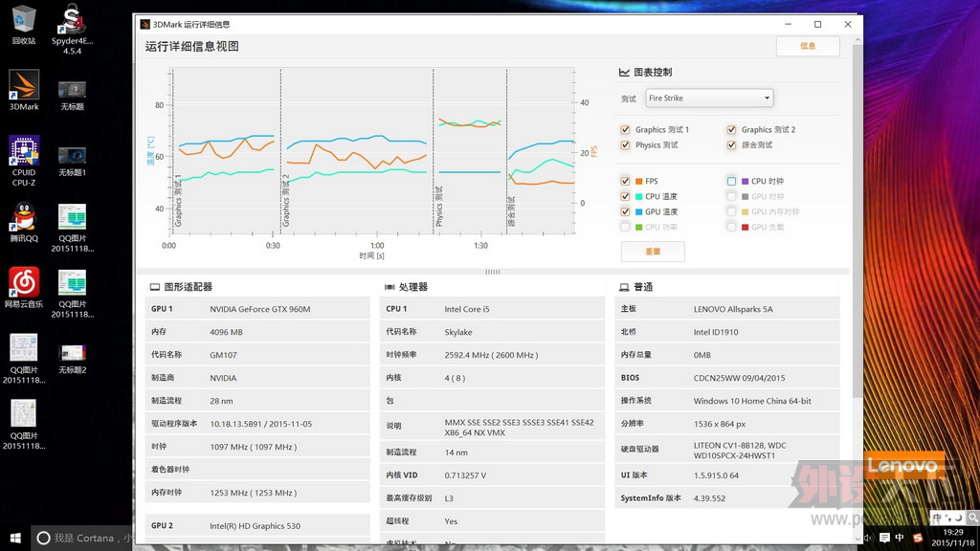This screenshot has width=980, height=551.
Task: Open the Recycle Bin desktop icon
Action: point(24,24)
